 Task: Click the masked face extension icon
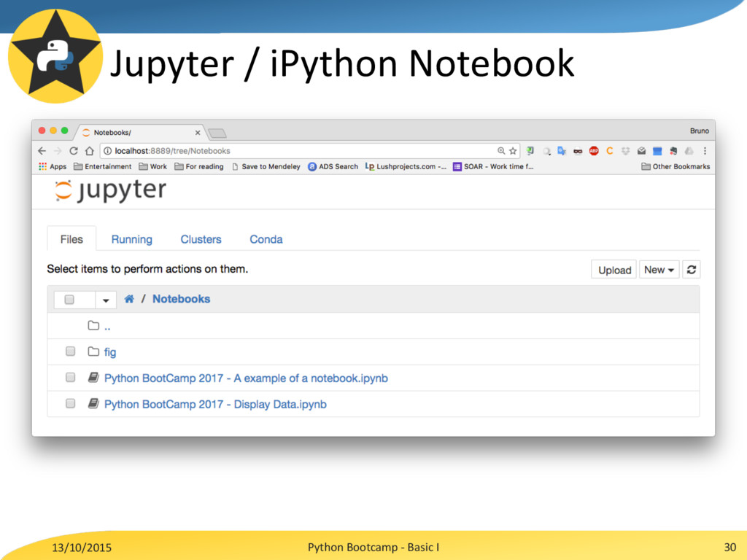point(578,152)
